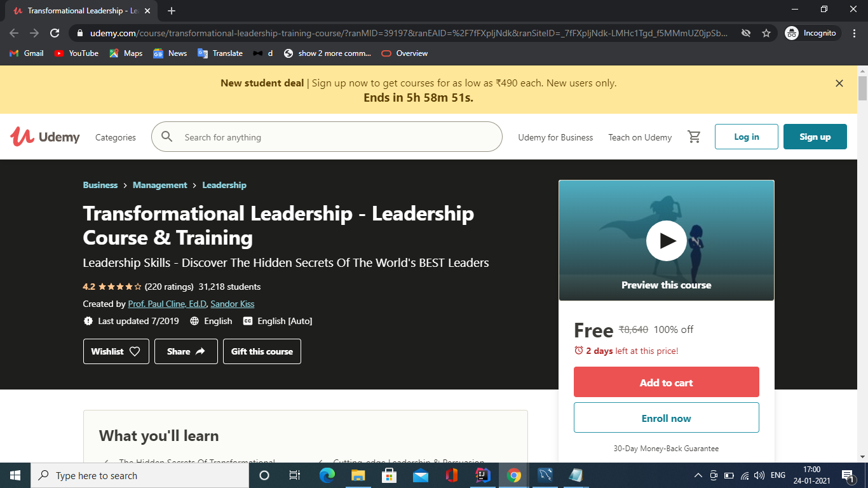
Task: Open File Explorer from the taskbar
Action: (x=358, y=475)
